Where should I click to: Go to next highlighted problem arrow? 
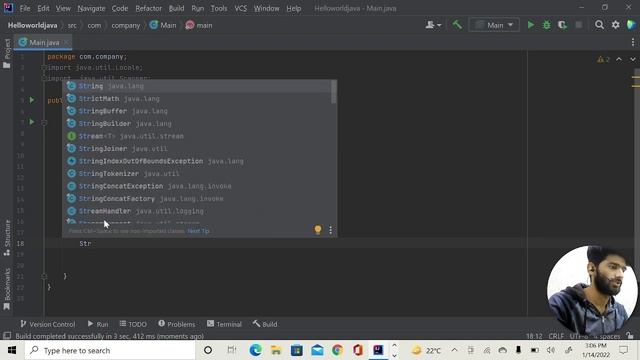[633, 60]
